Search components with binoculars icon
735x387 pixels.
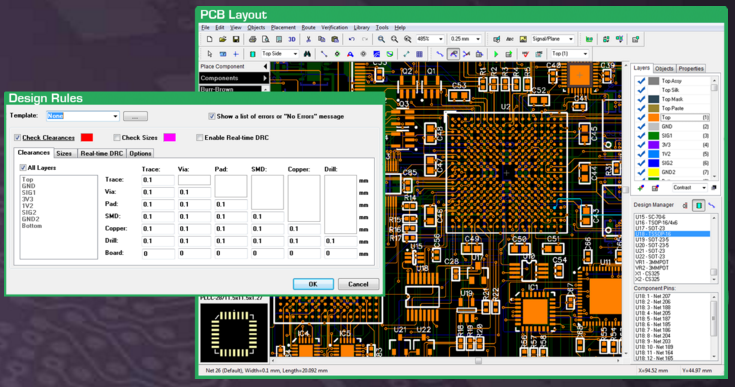[x=307, y=54]
